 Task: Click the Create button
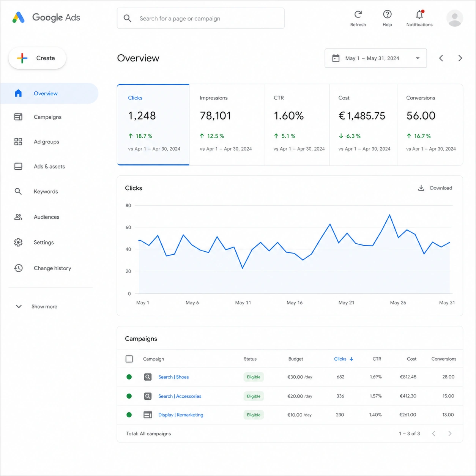(x=37, y=58)
